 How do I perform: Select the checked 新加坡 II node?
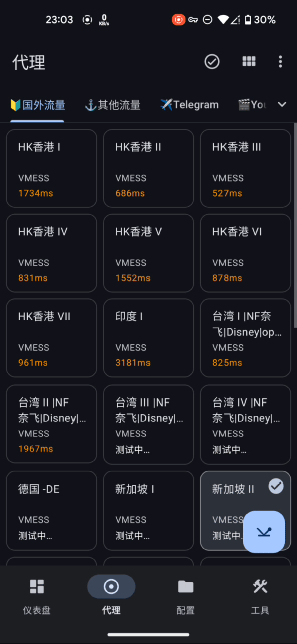[x=246, y=511]
